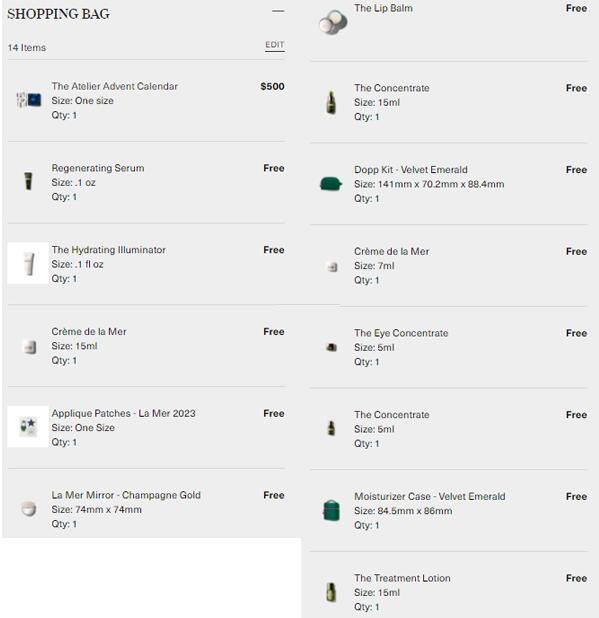Open The Treatment Lotion product name
599x618 pixels.
pyautogui.click(x=402, y=578)
